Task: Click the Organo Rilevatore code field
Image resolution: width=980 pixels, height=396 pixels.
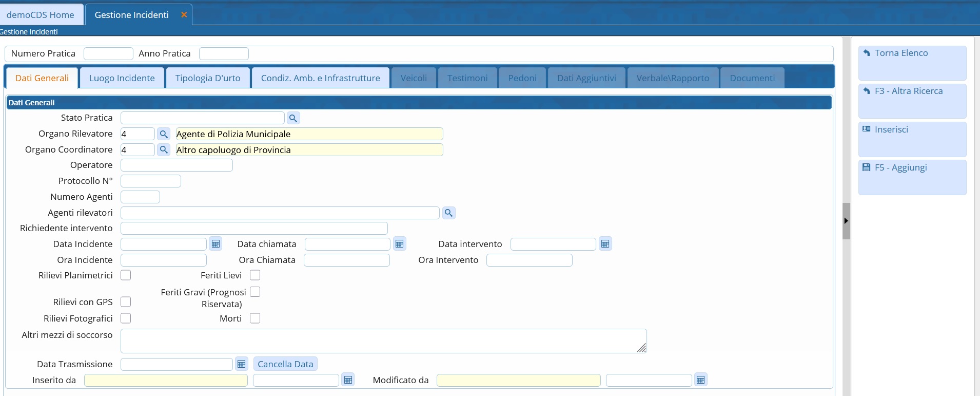Action: 138,134
